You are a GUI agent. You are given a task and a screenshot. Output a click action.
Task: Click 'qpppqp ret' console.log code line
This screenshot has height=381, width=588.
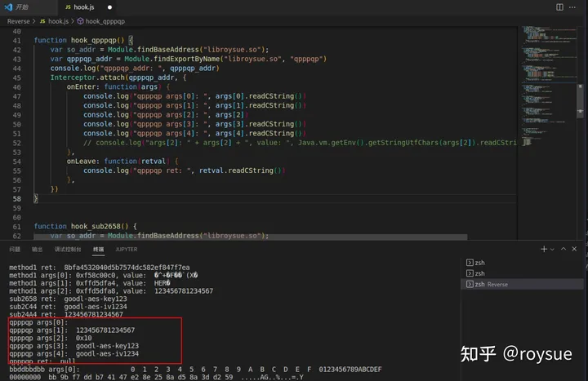pos(184,171)
